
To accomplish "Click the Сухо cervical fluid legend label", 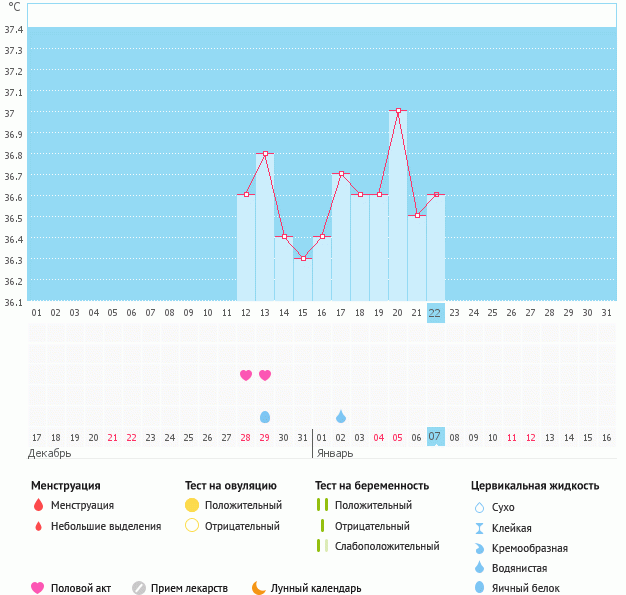I will [x=504, y=507].
